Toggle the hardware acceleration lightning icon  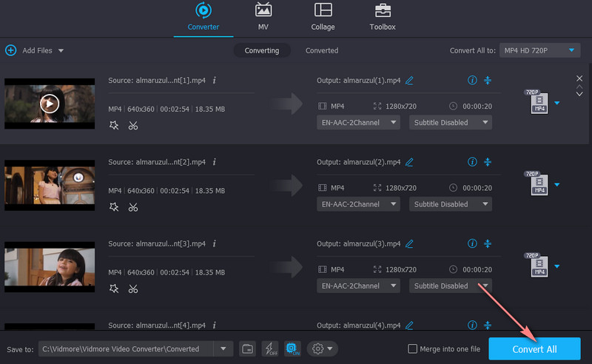point(269,348)
